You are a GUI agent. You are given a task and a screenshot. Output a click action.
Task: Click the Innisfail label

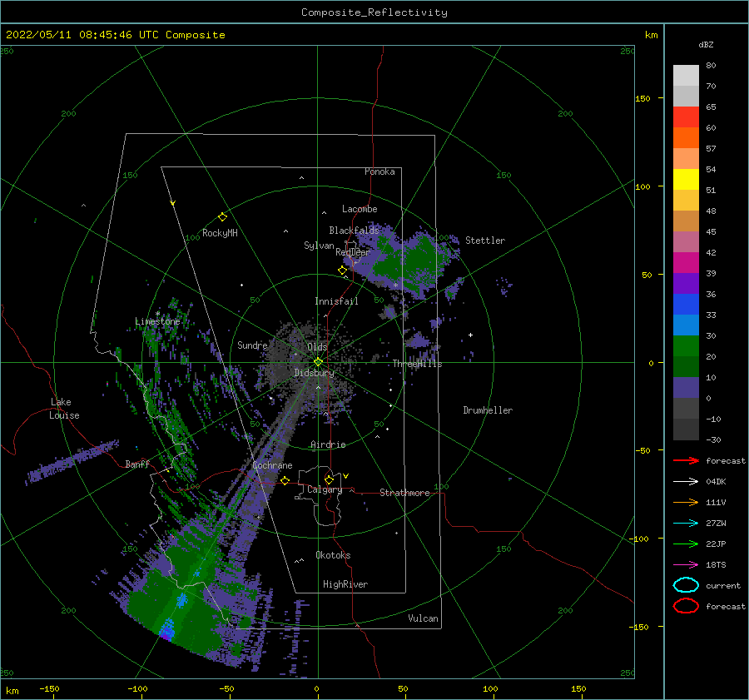[x=336, y=301]
